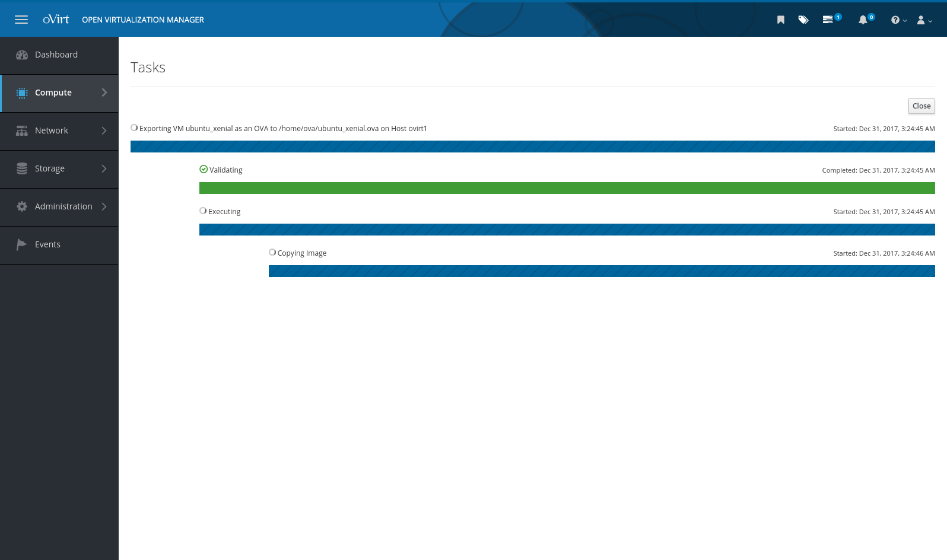This screenshot has height=560, width=947.
Task: Toggle the hamburger navigation menu
Action: click(21, 20)
